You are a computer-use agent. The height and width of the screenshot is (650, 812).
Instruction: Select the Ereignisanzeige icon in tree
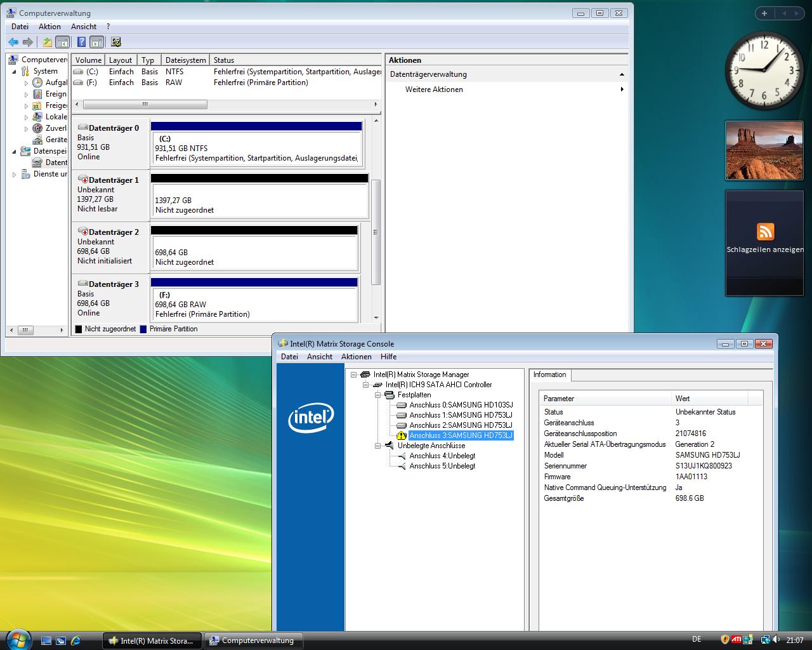pyautogui.click(x=37, y=94)
